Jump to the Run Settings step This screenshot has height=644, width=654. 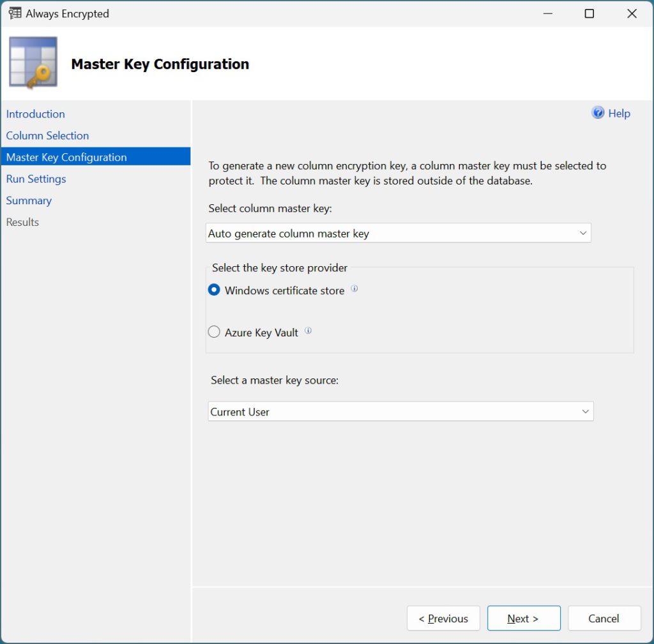pyautogui.click(x=36, y=179)
